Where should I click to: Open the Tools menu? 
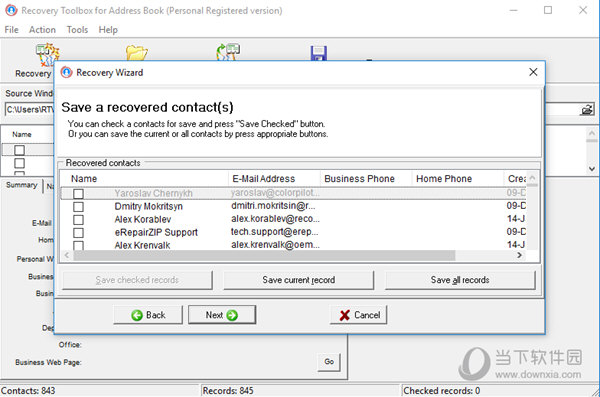point(77,29)
